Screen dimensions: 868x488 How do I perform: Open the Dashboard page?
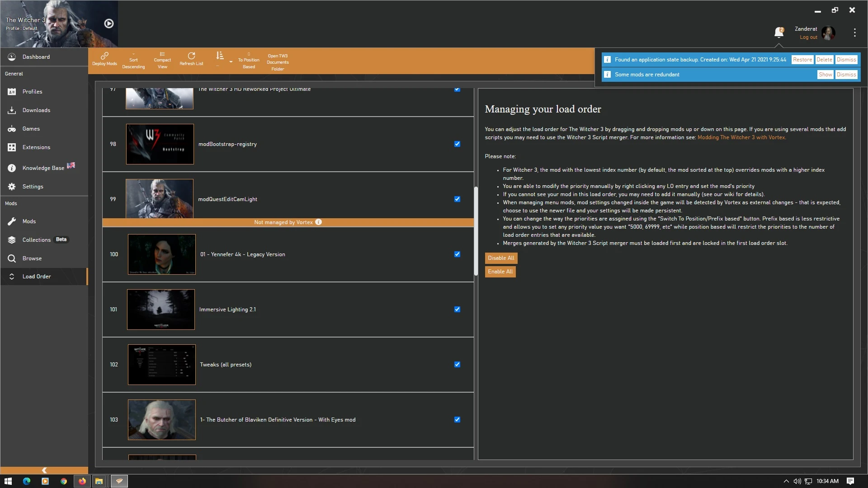click(44, 57)
